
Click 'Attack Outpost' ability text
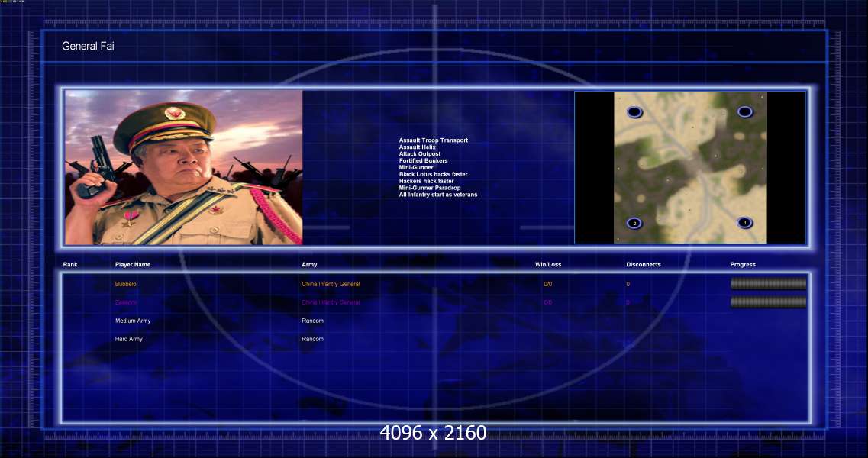(420, 154)
